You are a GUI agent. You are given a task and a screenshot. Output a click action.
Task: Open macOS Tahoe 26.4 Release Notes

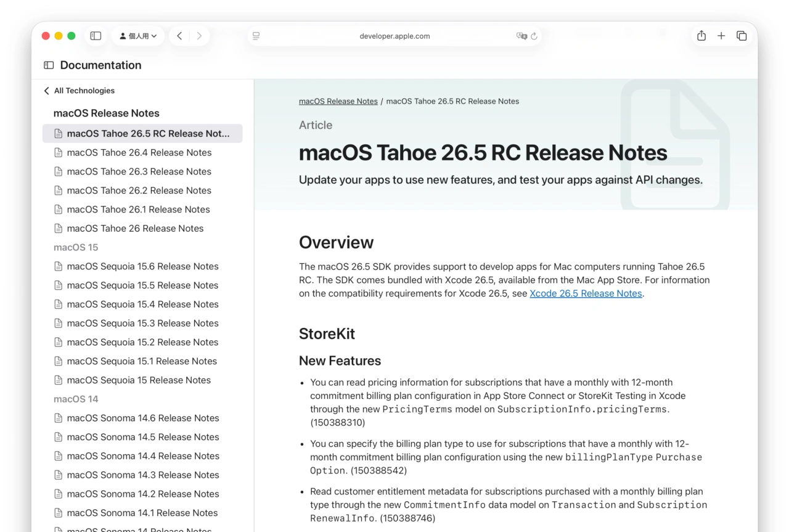tap(139, 152)
